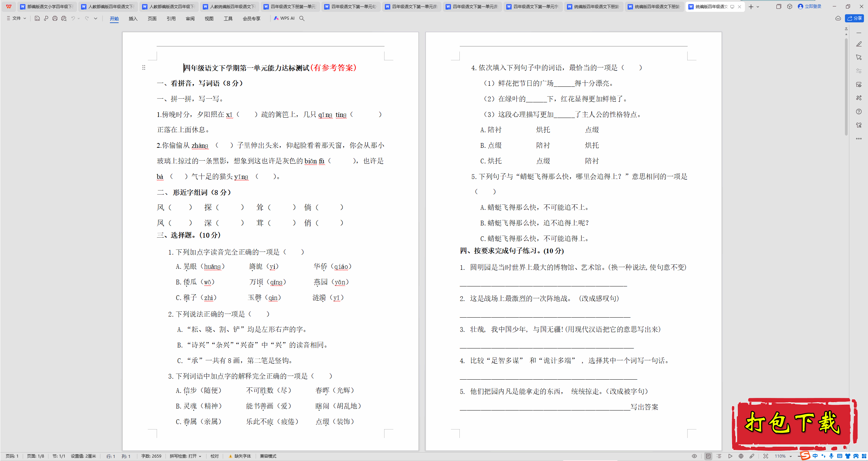
Task: Open the undo history dropdown arrow
Action: coord(79,18)
